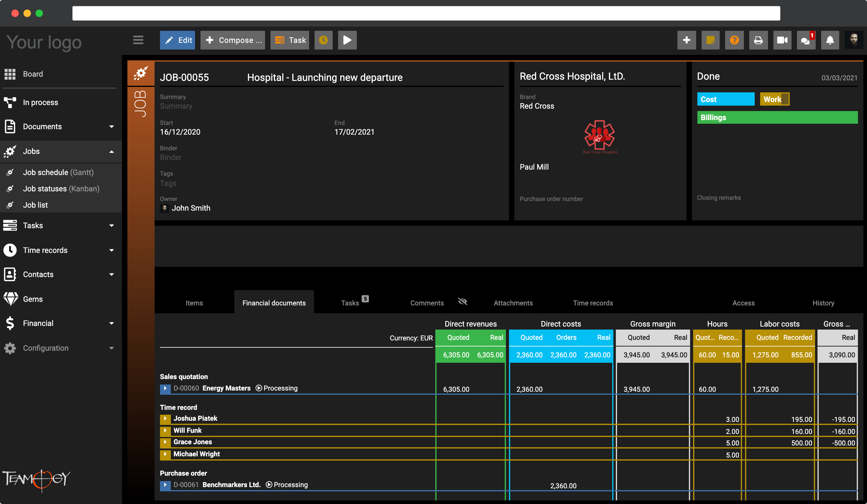
Task: Open Job statuses (Kanban) link
Action: coord(61,189)
